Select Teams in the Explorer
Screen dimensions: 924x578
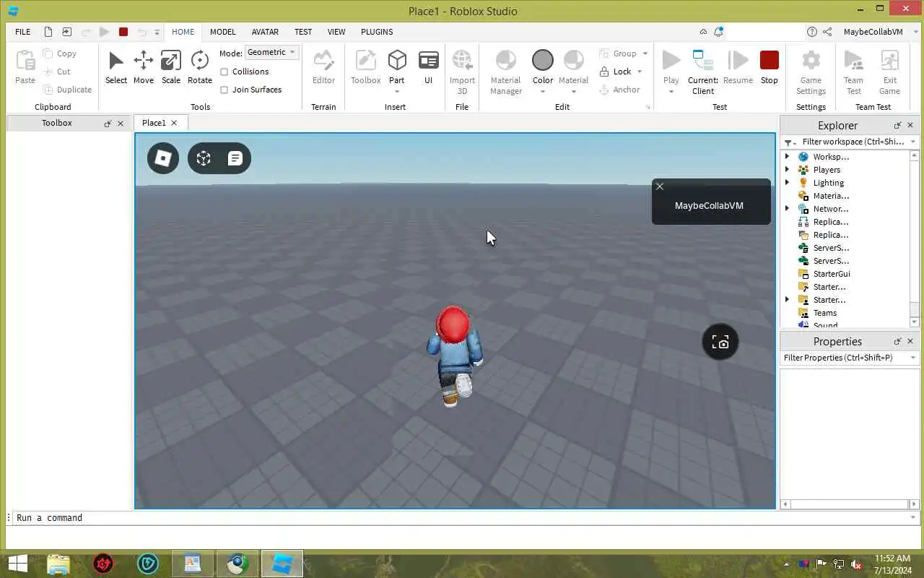(x=824, y=313)
